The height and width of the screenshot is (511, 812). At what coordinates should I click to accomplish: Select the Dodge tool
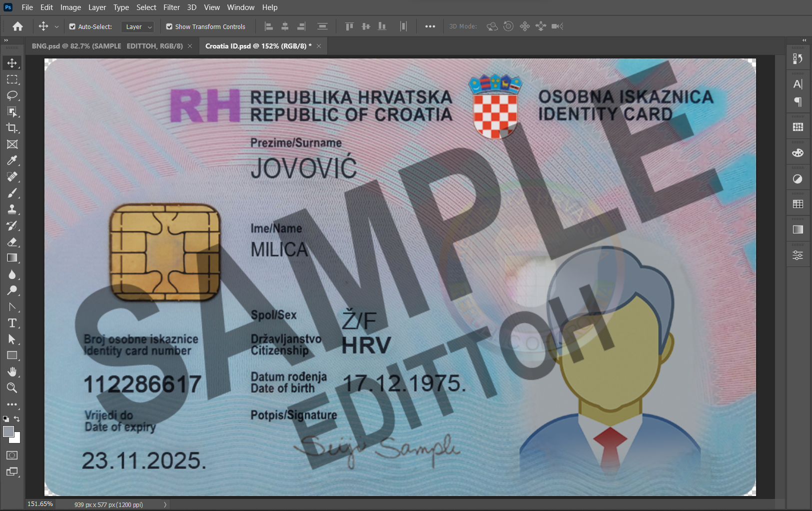click(12, 290)
